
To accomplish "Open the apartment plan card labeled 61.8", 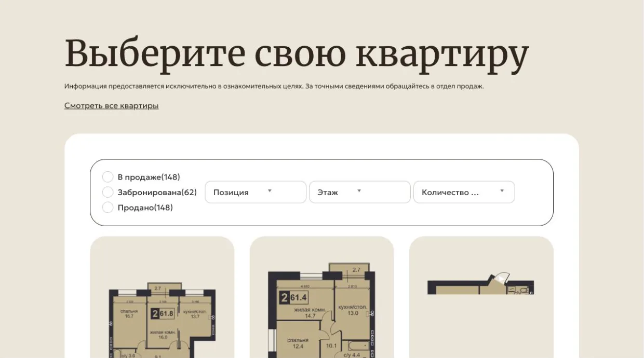I will pyautogui.click(x=162, y=297).
